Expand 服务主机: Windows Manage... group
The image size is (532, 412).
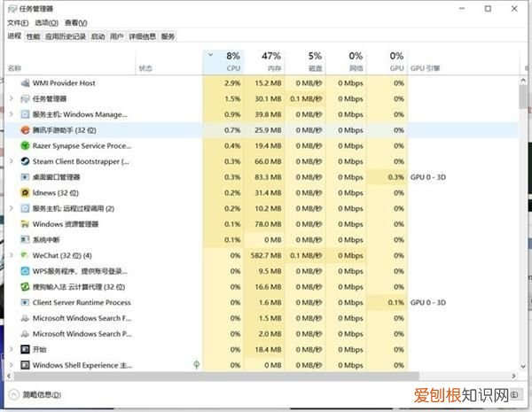[12, 114]
